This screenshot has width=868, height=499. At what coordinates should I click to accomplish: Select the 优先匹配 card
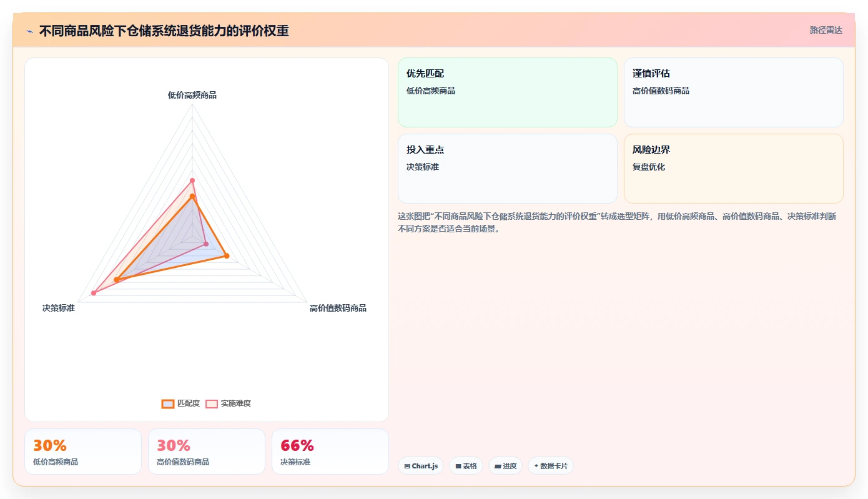pos(507,92)
